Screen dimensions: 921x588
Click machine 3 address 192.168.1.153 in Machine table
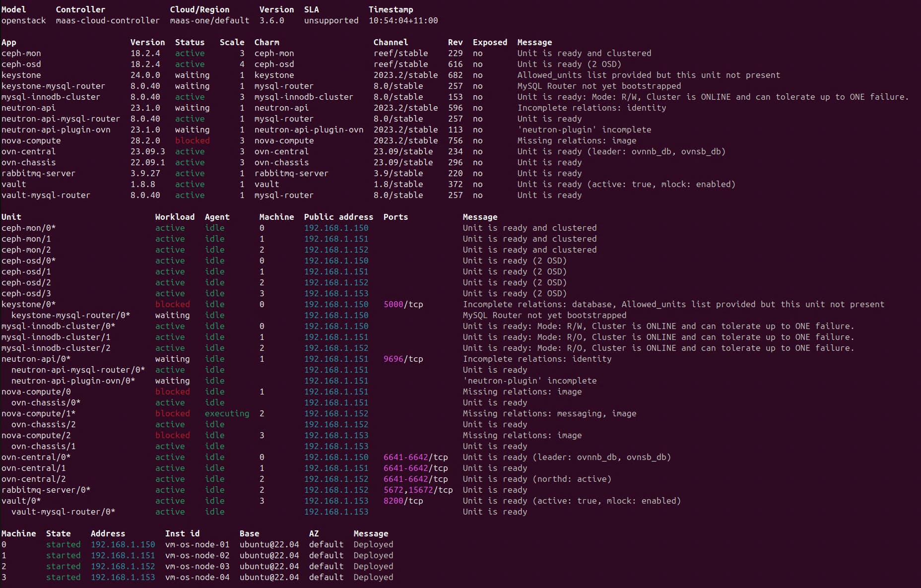tap(123, 577)
